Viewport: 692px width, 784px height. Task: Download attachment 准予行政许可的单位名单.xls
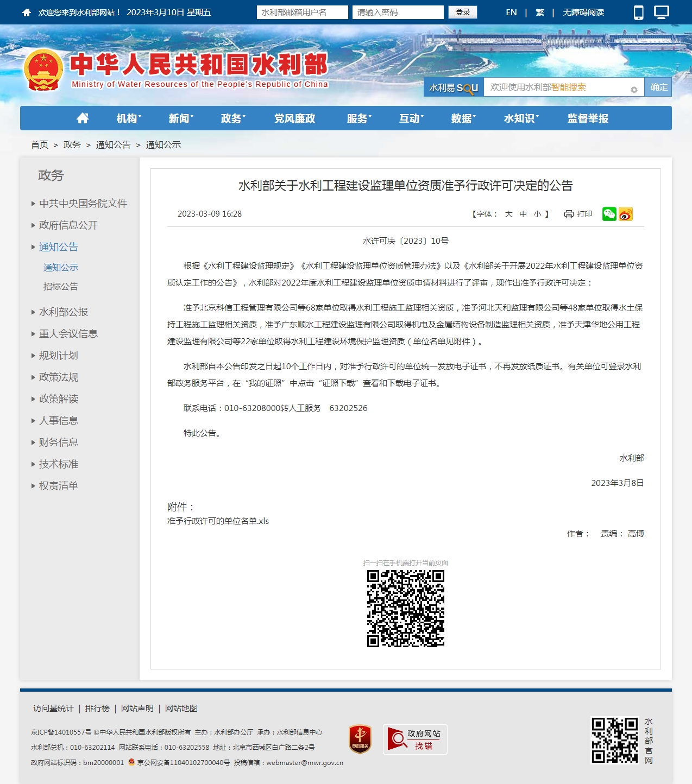pos(218,521)
